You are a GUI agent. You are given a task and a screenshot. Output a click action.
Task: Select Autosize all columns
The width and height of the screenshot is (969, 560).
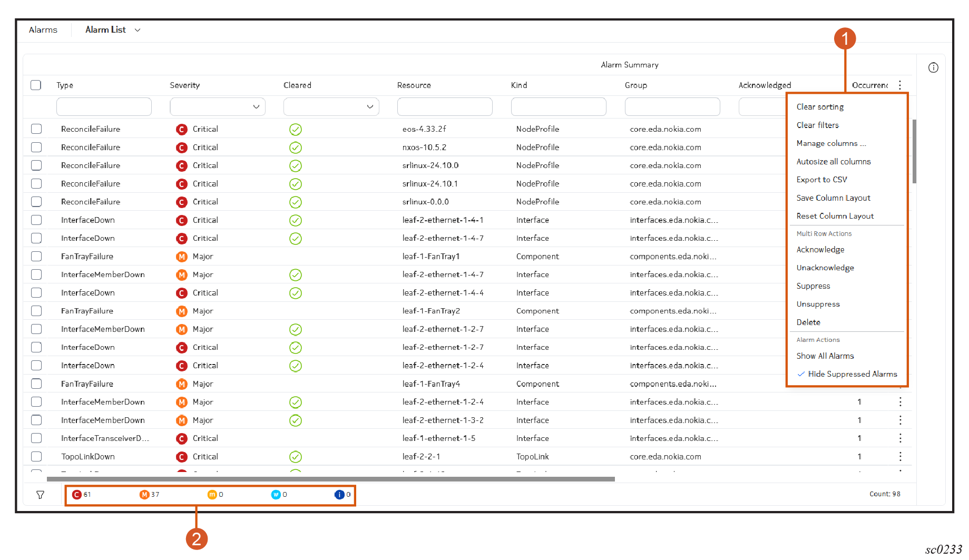pyautogui.click(x=834, y=162)
